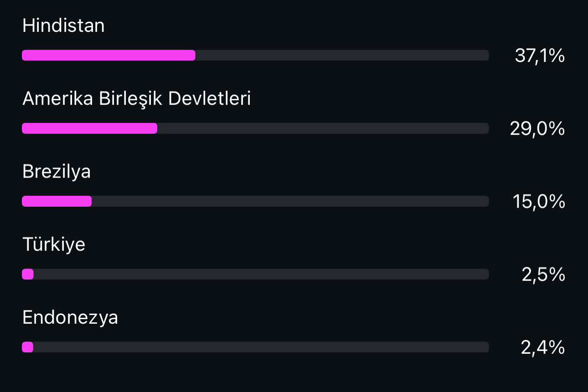588x392 pixels.
Task: Click the 37,1% value for Hindistan
Action: pos(540,56)
